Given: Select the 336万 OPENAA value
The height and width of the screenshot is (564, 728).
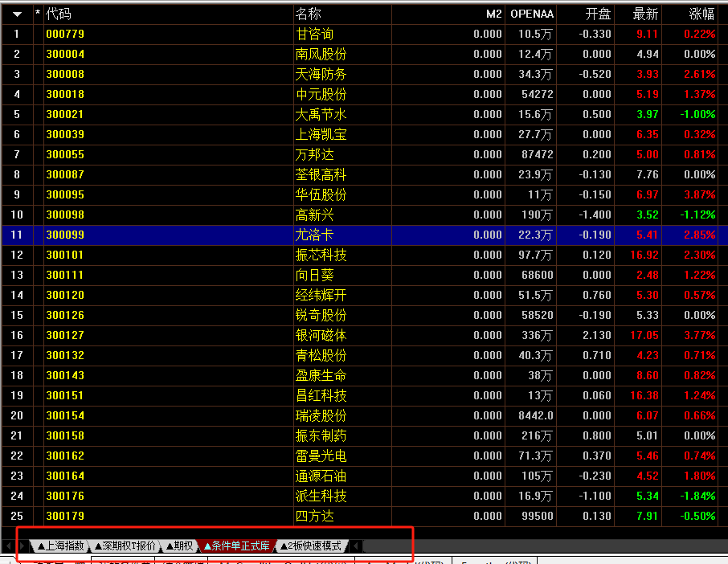Looking at the screenshot, I should click(538, 335).
